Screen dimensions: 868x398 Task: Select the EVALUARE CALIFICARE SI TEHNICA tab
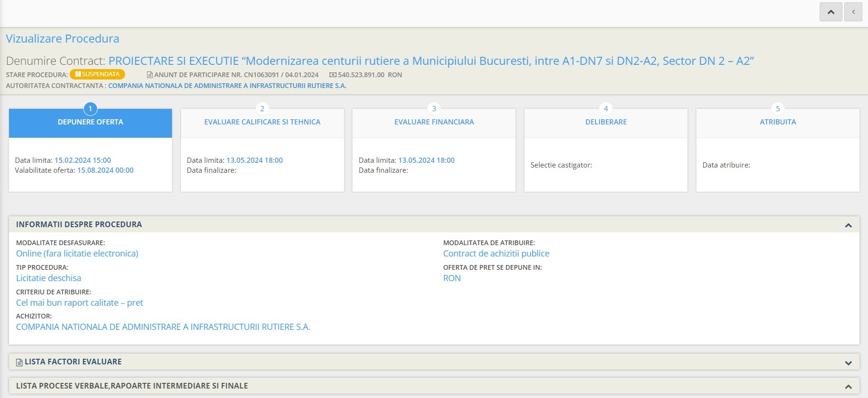262,124
